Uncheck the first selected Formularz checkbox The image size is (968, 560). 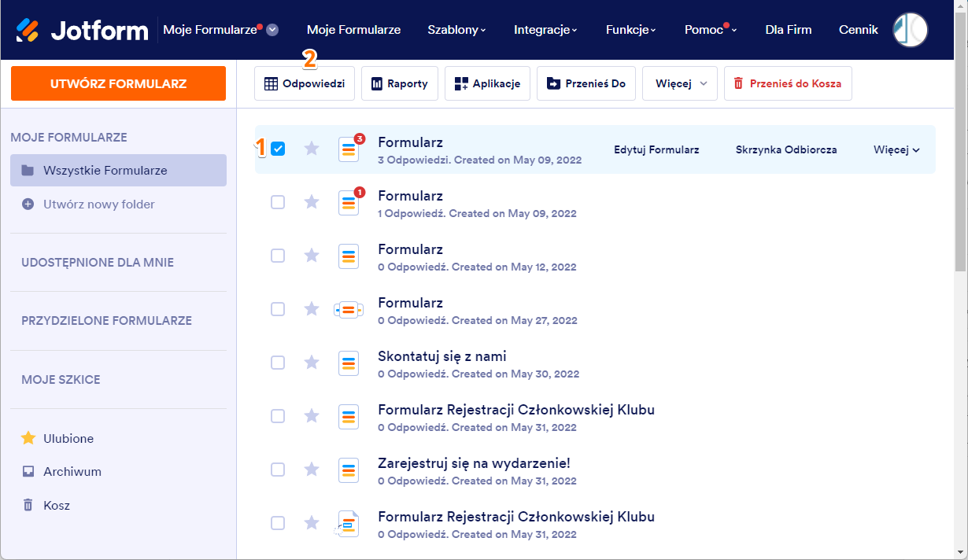click(x=278, y=149)
